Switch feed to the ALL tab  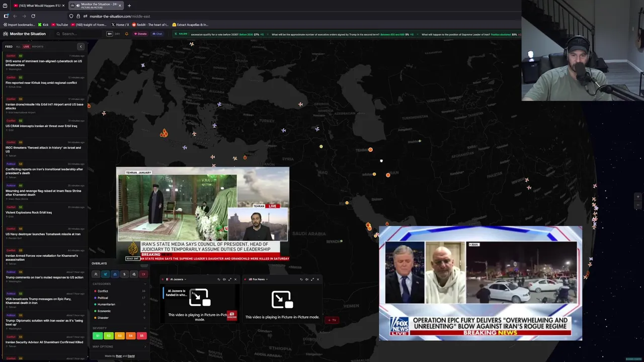[x=18, y=47]
